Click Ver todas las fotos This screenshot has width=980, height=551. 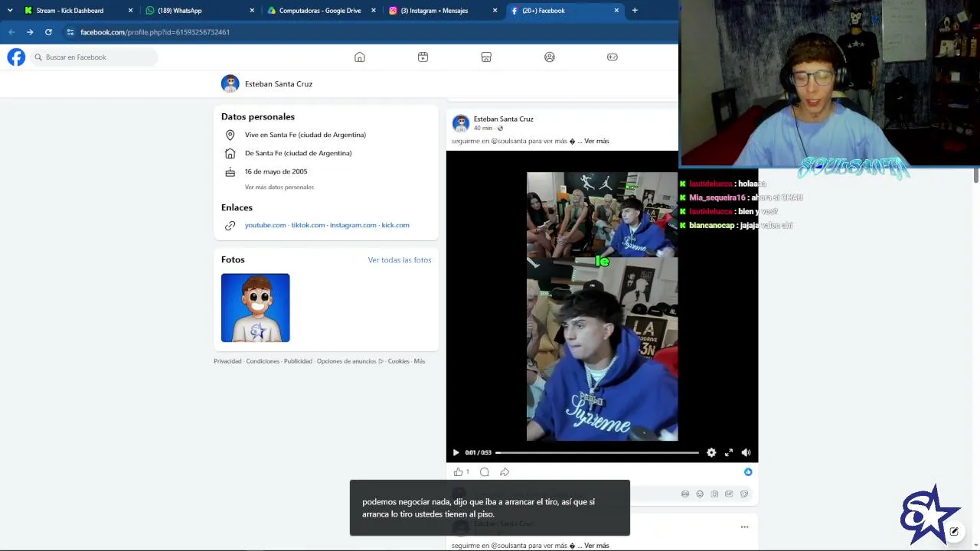click(400, 260)
